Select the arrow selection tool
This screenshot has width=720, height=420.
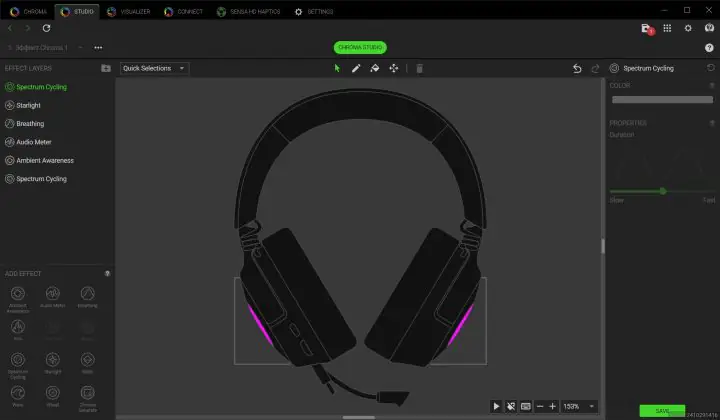click(337, 68)
